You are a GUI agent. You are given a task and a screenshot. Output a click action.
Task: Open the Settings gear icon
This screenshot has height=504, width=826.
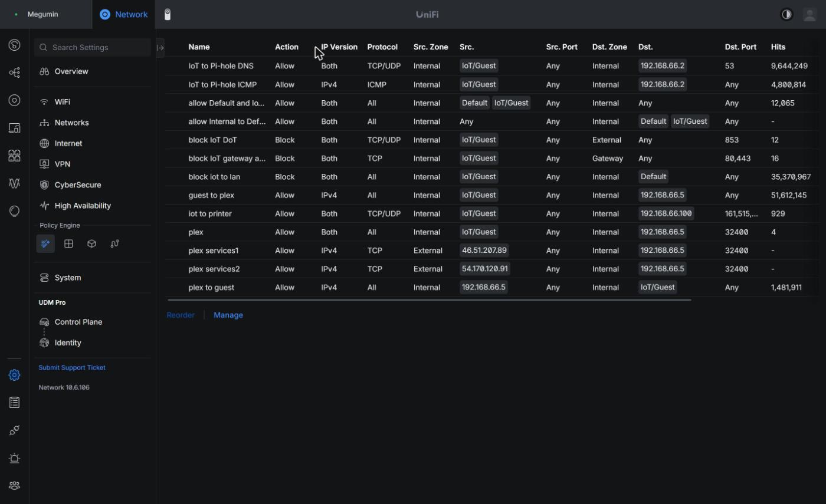pyautogui.click(x=14, y=375)
